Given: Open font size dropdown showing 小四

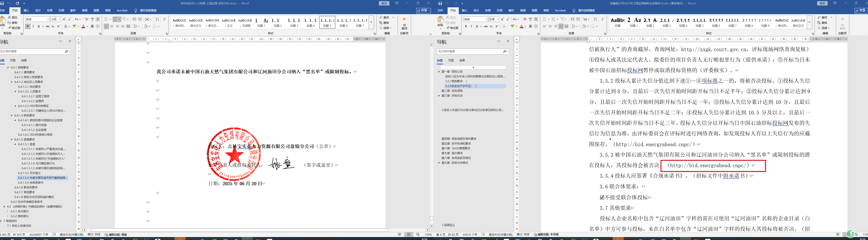Looking at the screenshot, I should coord(59,19).
